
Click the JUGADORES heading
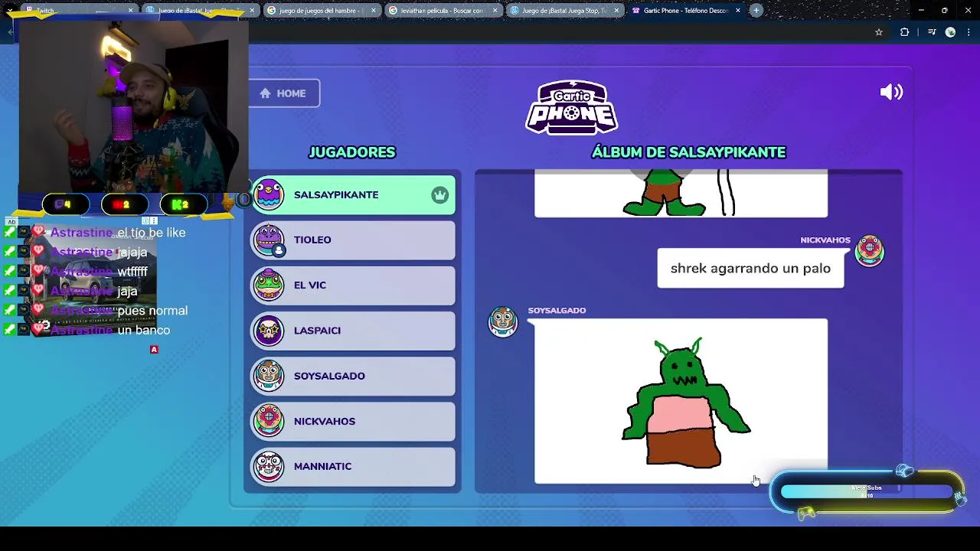(352, 152)
